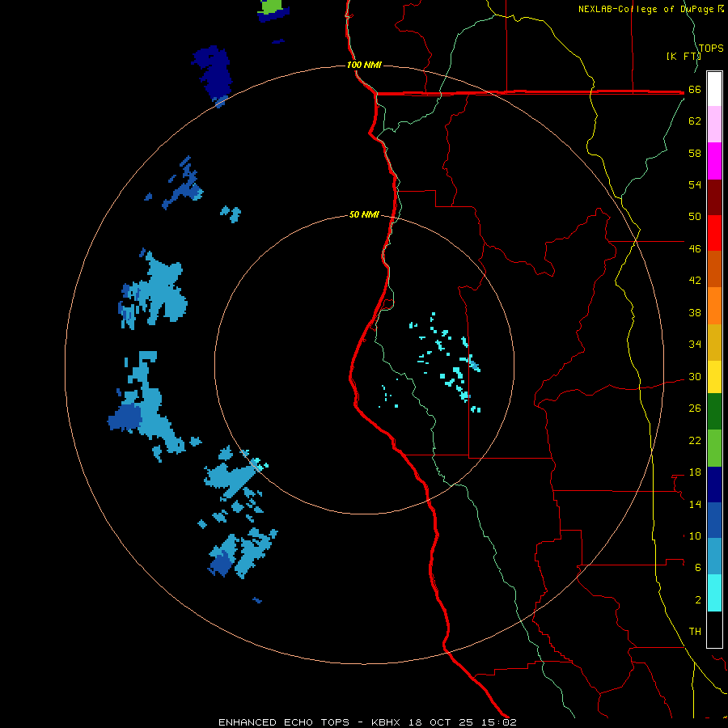Click the legend value "14"

(695, 504)
